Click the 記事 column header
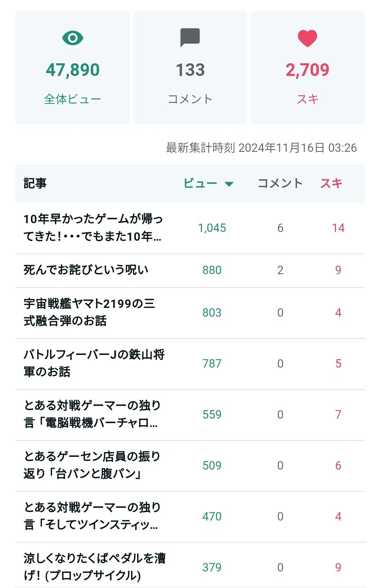Screen dimensions: 380x588 [x=35, y=183]
